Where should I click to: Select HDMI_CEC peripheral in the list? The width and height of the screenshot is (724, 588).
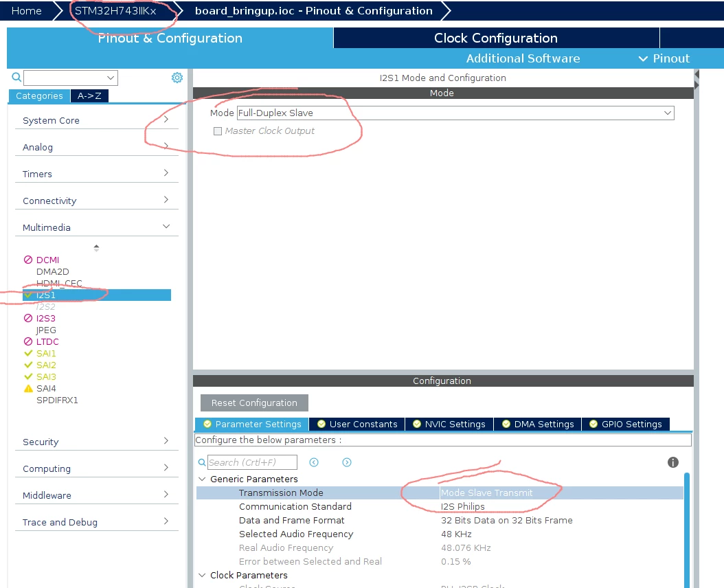59,283
